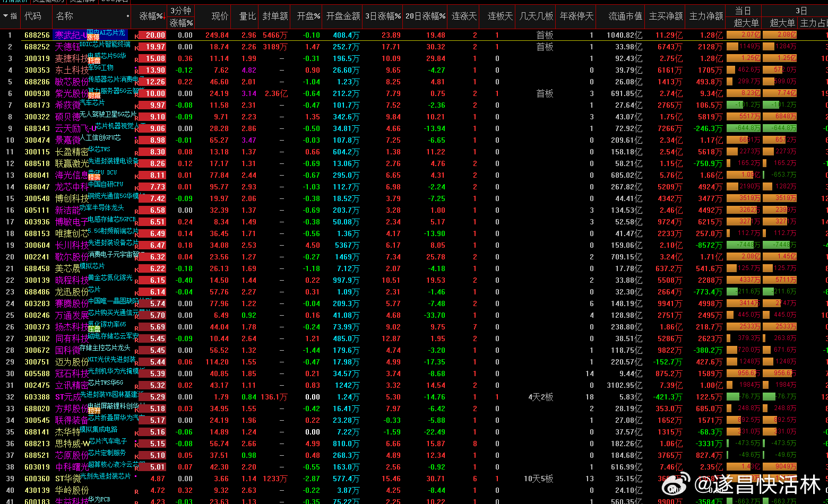Click the 拉升 tag on 海光信息 row

point(94,178)
